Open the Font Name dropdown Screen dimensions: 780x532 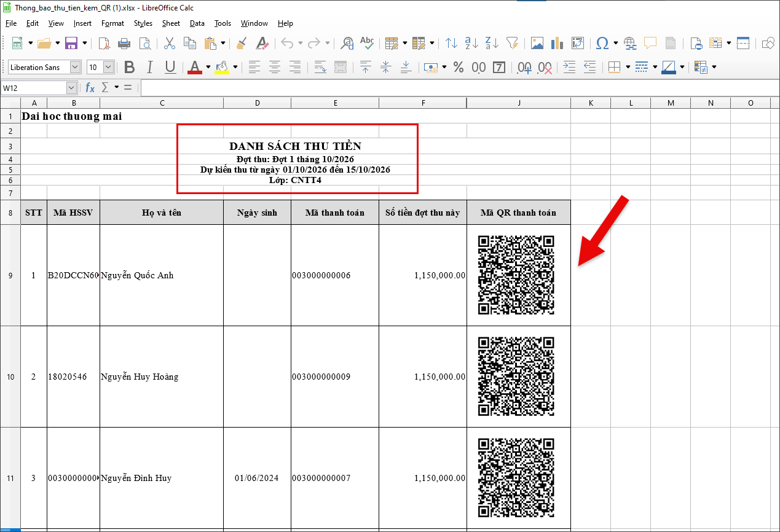coord(76,67)
